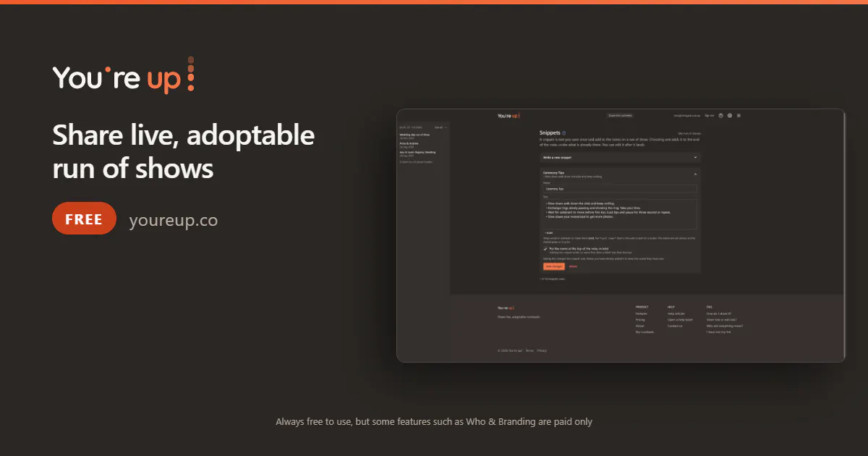The width and height of the screenshot is (868, 456).
Task: Open About link in footer
Action: (x=639, y=326)
